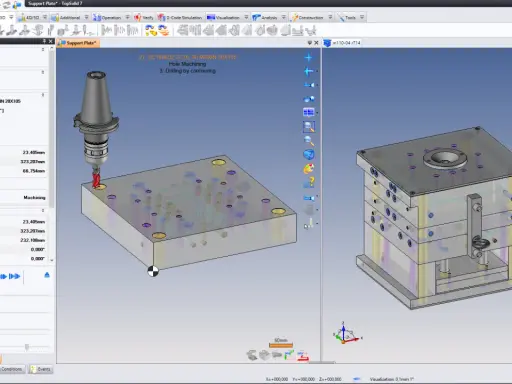
Task: Open the Analysis menu
Action: click(x=265, y=17)
